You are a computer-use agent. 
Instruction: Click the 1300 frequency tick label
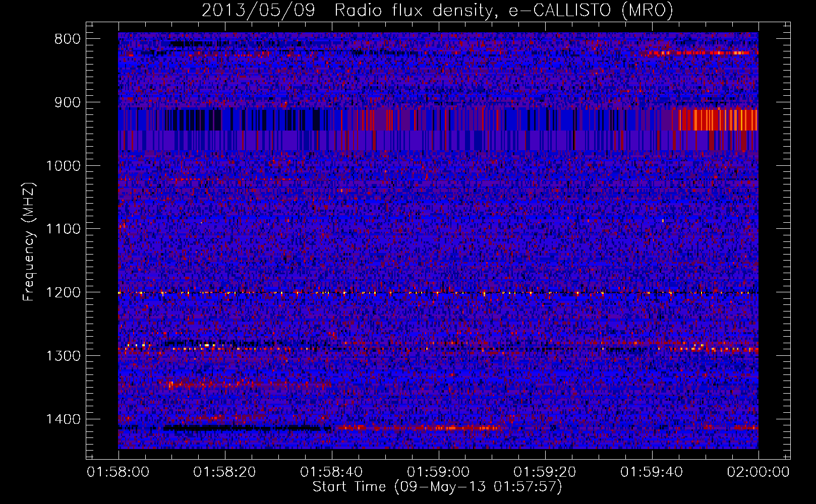[64, 356]
